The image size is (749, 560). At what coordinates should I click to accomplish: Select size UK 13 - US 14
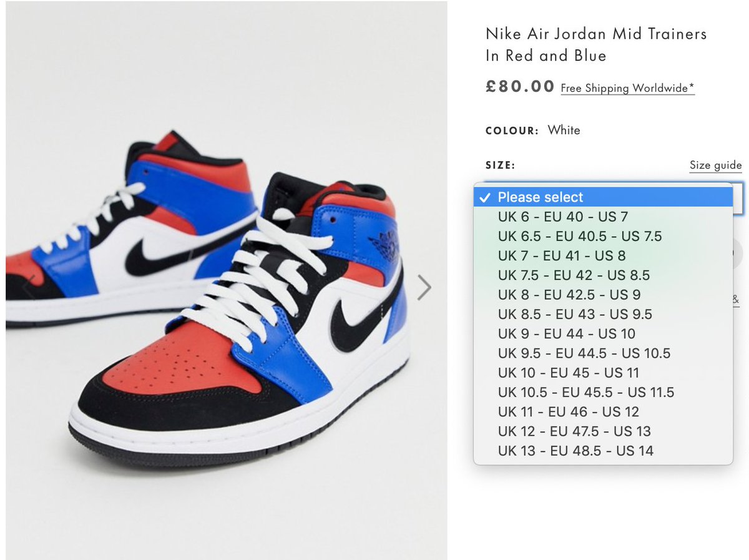pyautogui.click(x=603, y=451)
